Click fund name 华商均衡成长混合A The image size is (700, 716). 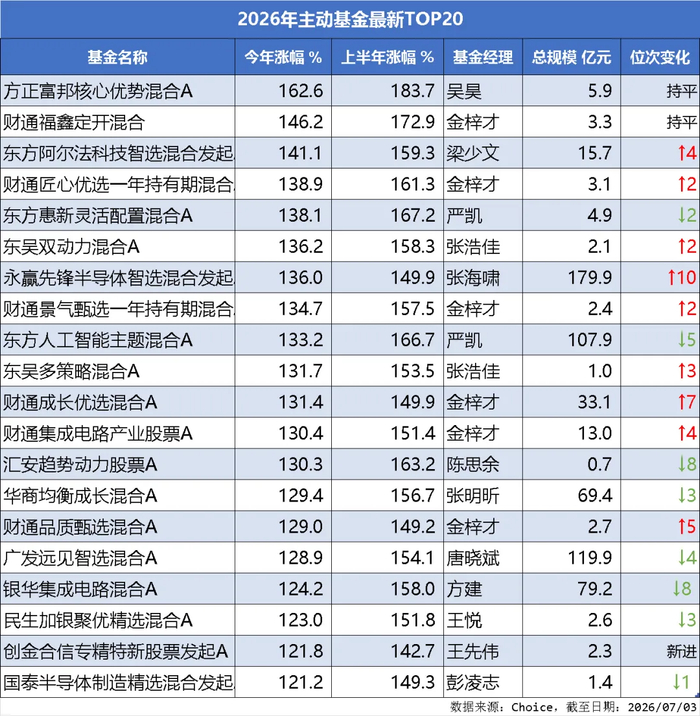pyautogui.click(x=80, y=496)
